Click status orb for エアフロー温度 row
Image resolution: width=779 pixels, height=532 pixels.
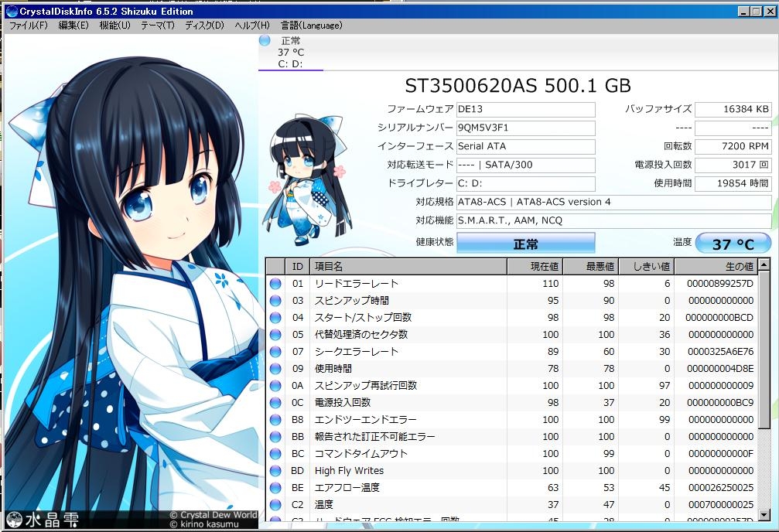(275, 488)
